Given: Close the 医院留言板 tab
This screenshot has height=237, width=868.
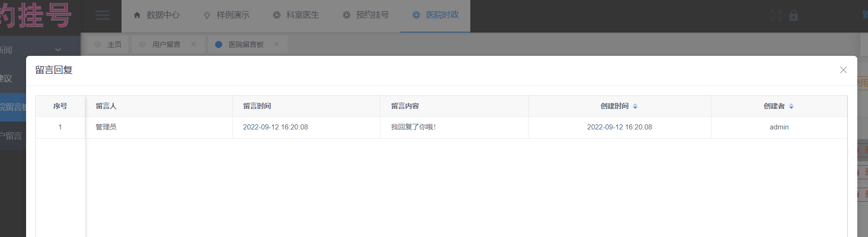Looking at the screenshot, I should [277, 44].
